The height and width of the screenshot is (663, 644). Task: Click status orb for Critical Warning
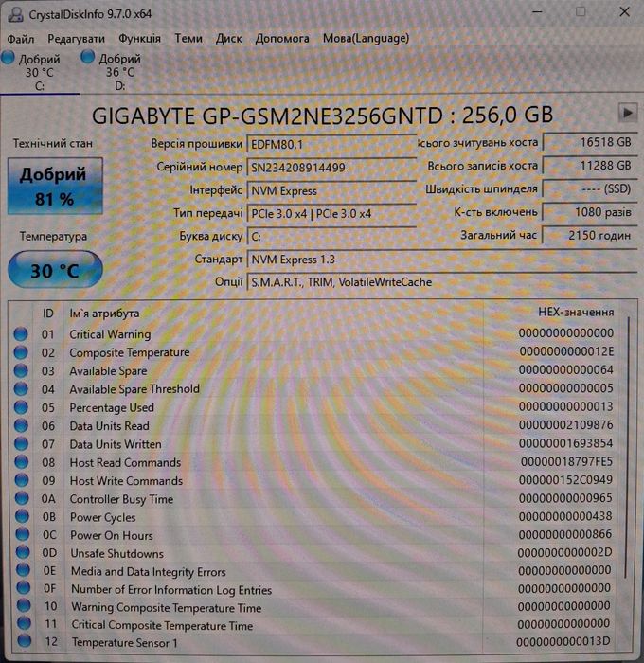point(20,334)
